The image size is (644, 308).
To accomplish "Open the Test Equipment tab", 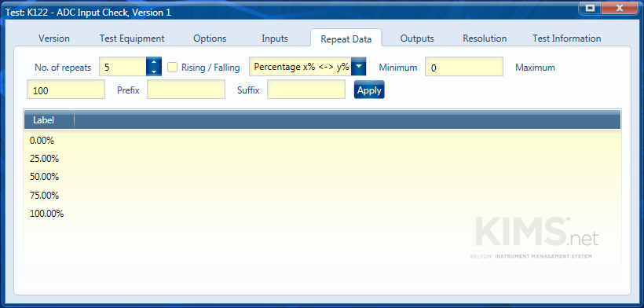I will (x=132, y=38).
